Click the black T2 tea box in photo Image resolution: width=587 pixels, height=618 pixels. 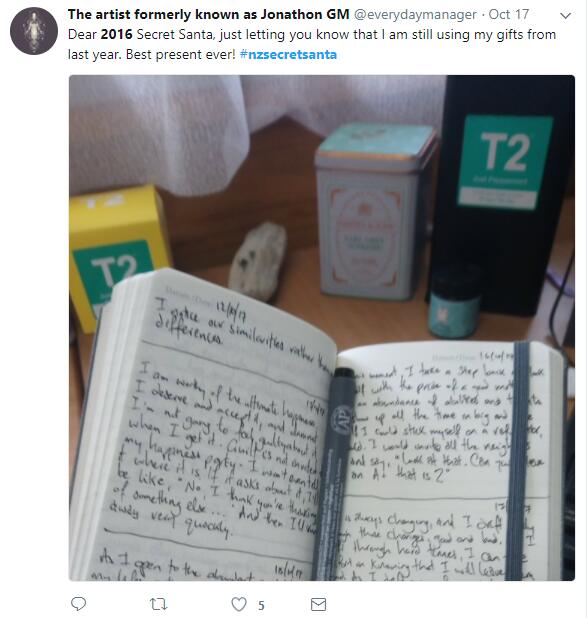coord(501,189)
